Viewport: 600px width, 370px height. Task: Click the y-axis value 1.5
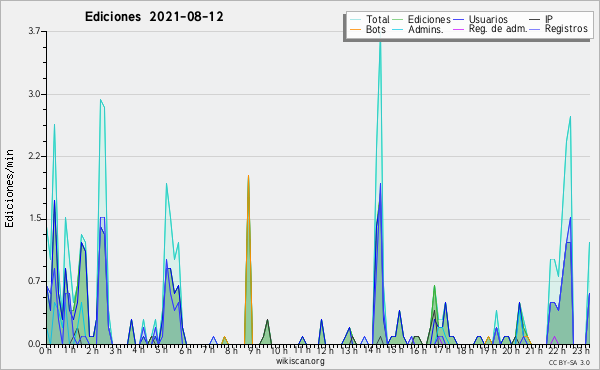click(x=34, y=218)
